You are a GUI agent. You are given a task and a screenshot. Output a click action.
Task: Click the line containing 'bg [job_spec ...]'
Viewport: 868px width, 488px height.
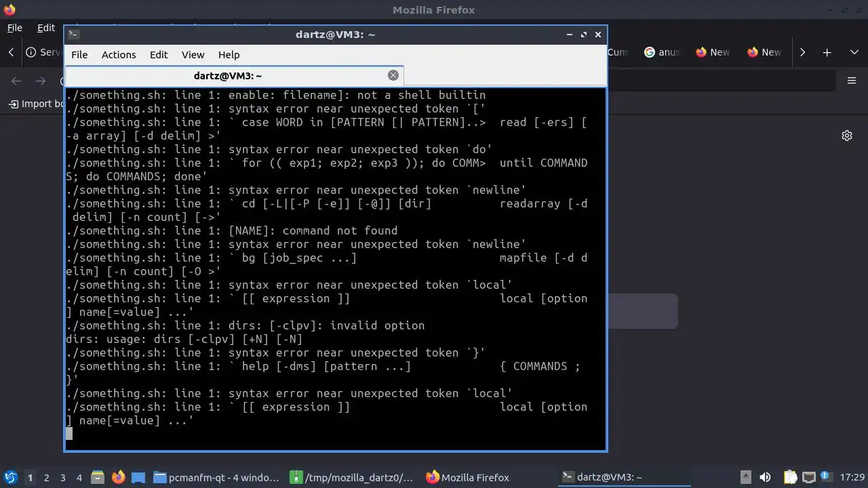[327, 258]
